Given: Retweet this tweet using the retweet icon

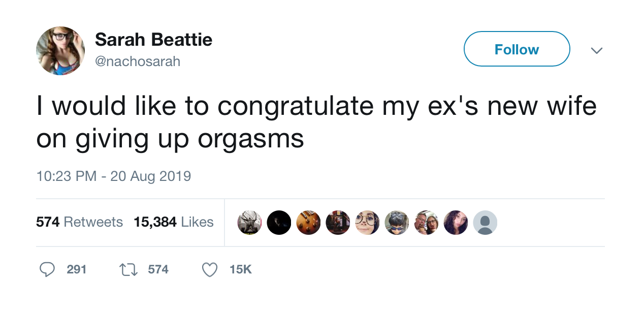Looking at the screenshot, I should tap(128, 269).
